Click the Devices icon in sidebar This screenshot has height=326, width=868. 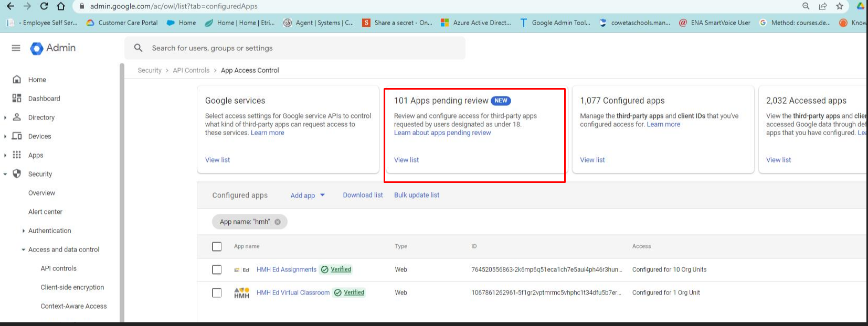(17, 136)
